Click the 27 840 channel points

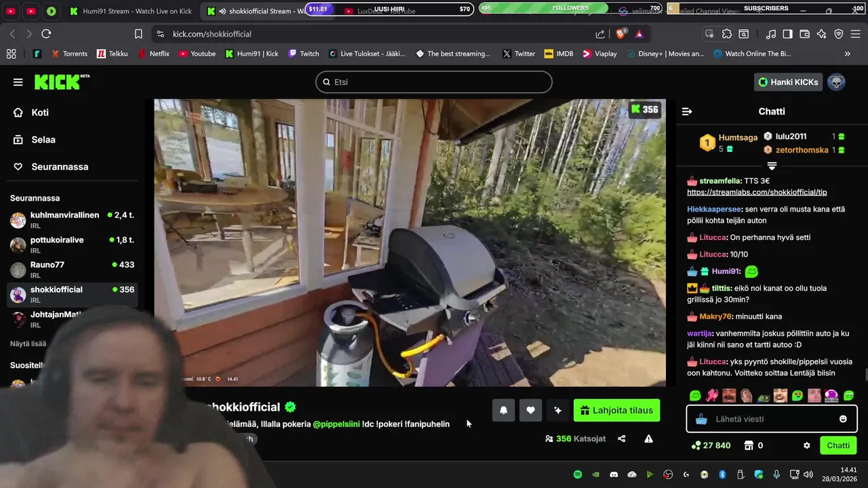point(711,445)
